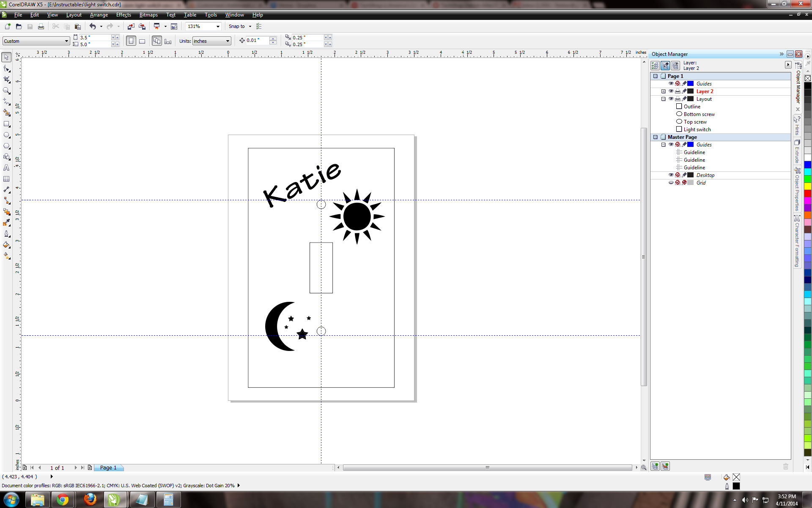Select the Light switch object
The image size is (812, 508).
coord(697,130)
